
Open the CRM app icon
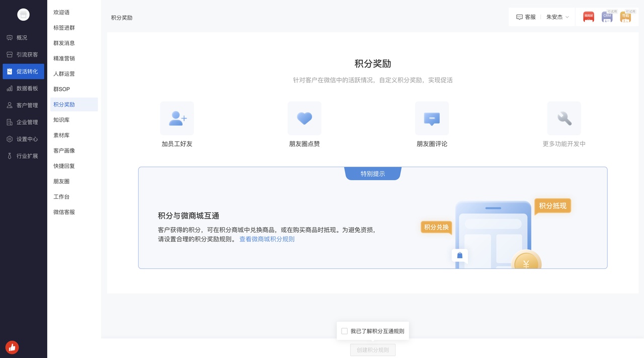click(x=607, y=17)
